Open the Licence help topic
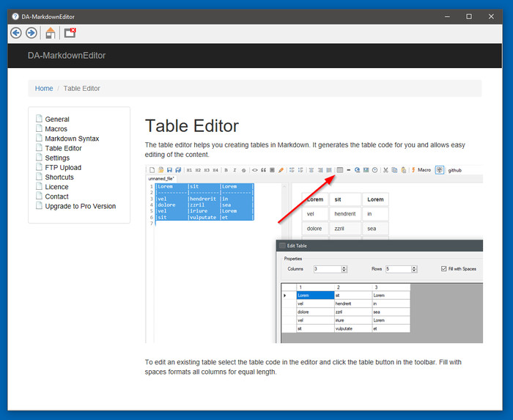 coord(56,187)
